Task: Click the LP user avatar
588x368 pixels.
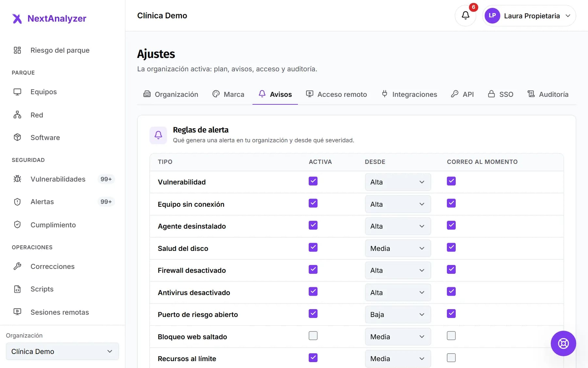Action: [x=492, y=16]
